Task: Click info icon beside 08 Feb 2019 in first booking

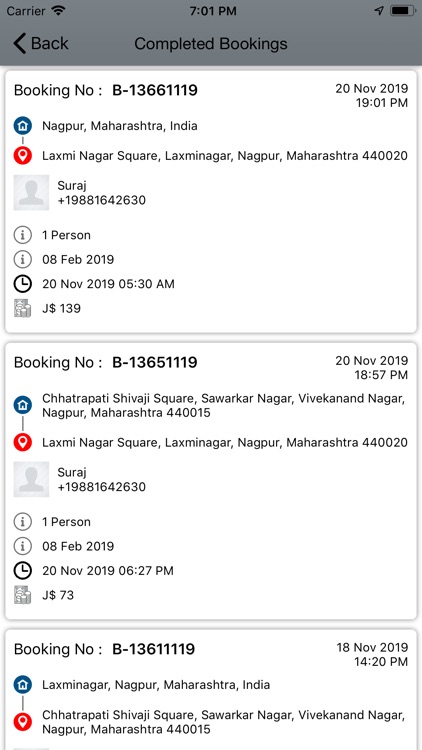Action: [22, 260]
